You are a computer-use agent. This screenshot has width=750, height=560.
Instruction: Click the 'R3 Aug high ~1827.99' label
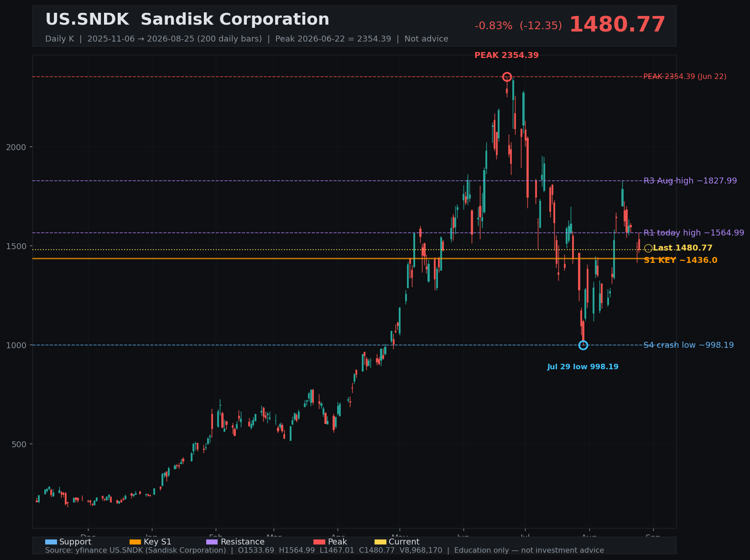click(690, 181)
